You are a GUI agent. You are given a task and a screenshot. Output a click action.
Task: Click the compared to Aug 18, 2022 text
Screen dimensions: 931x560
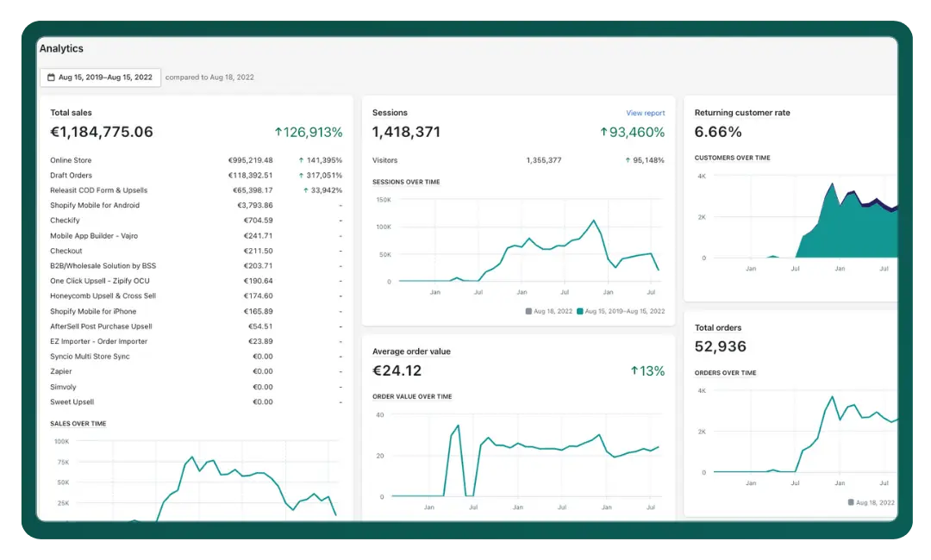209,78
